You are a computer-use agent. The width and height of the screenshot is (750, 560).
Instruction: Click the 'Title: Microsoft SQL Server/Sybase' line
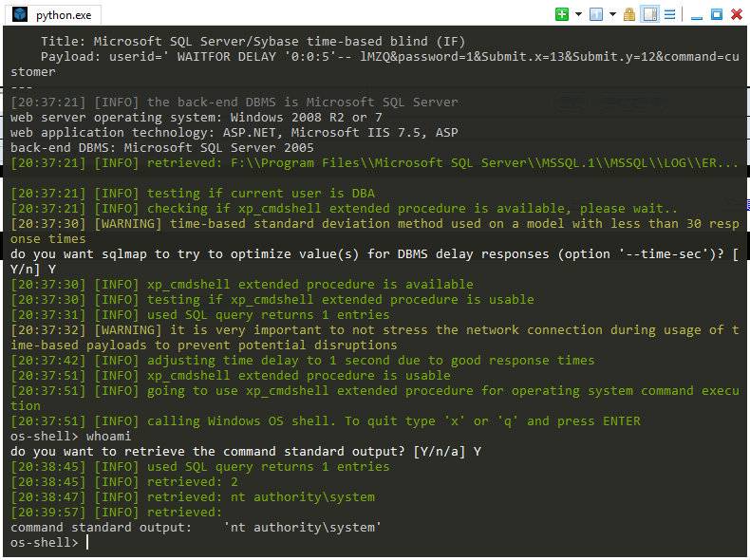pyautogui.click(x=253, y=42)
